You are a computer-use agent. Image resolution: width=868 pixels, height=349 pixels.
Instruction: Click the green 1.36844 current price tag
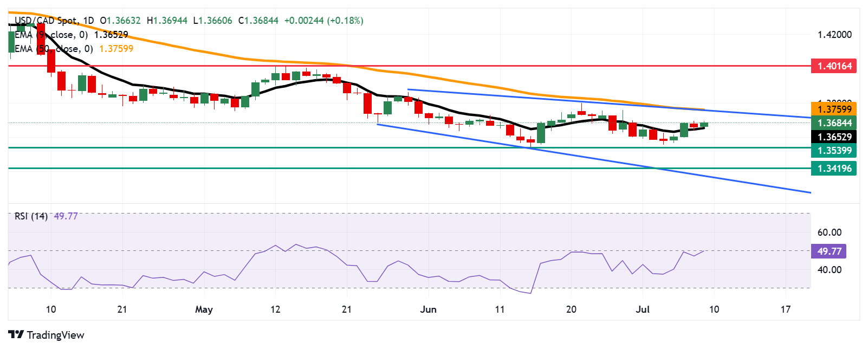pos(834,123)
